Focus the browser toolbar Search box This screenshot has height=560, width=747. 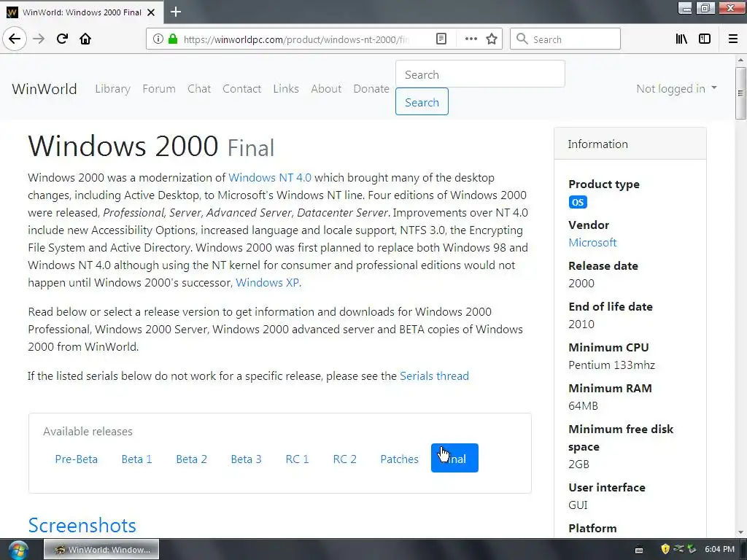pos(565,39)
